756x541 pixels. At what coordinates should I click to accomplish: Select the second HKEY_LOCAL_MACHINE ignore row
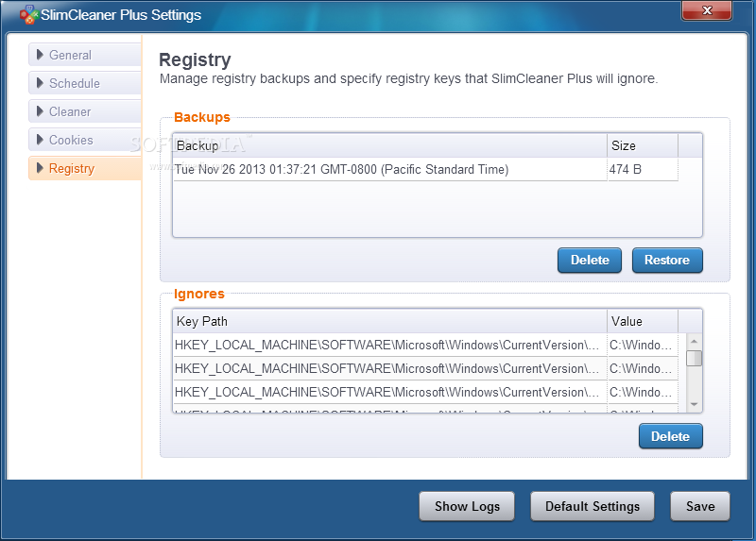(425, 368)
